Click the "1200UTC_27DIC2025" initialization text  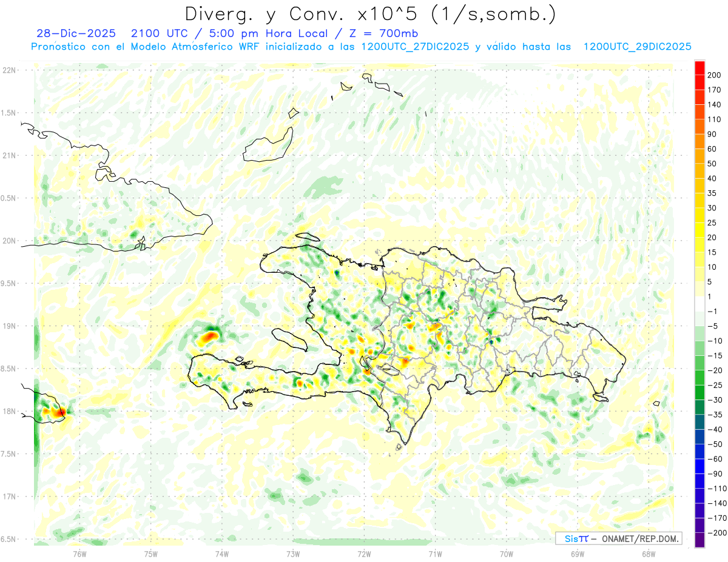414,47
